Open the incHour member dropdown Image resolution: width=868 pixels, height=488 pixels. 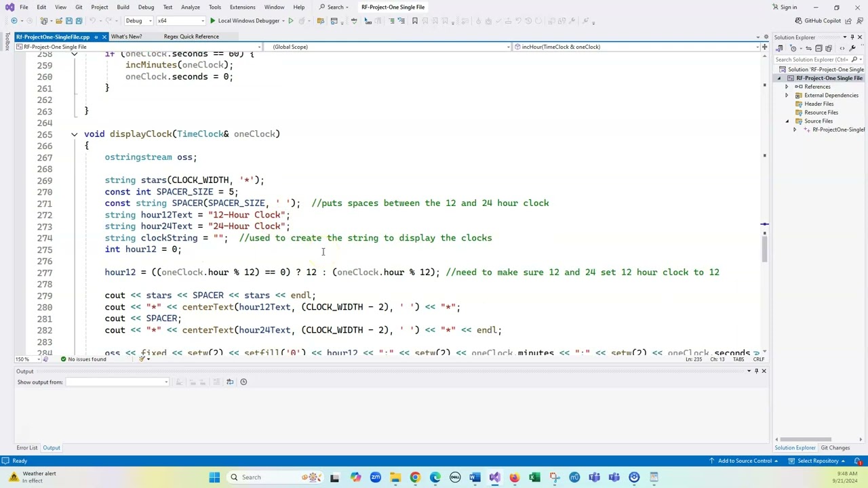(x=636, y=47)
